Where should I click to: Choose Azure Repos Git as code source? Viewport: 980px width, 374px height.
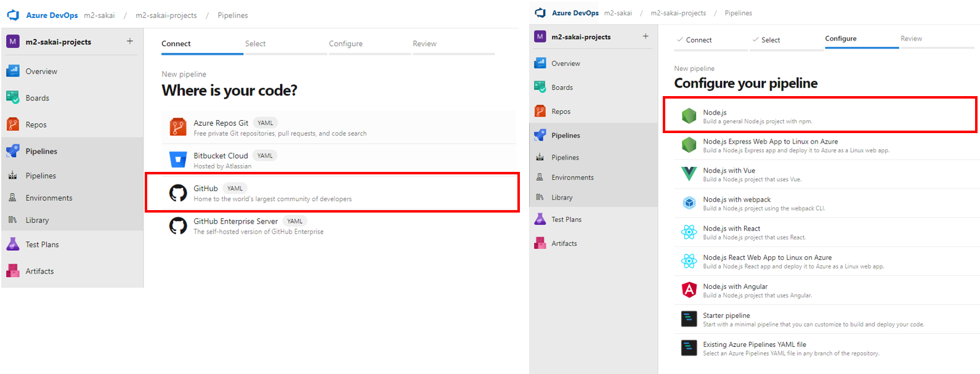point(339,128)
